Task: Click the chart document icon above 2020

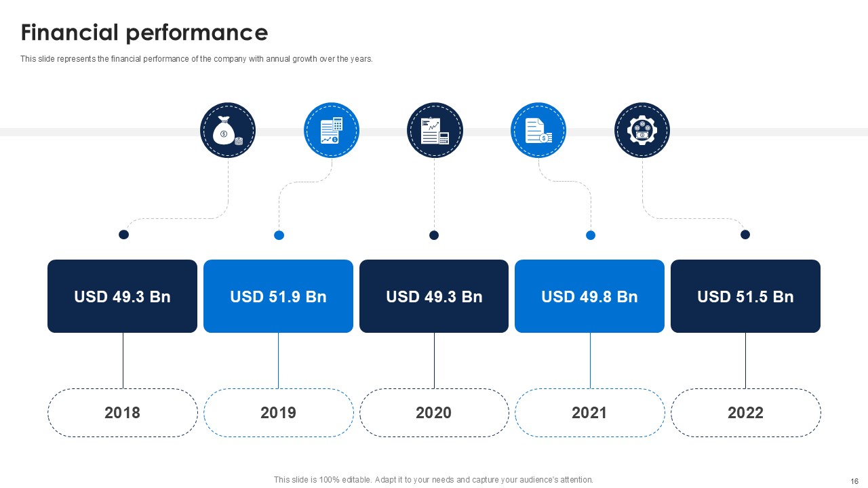Action: 435,130
